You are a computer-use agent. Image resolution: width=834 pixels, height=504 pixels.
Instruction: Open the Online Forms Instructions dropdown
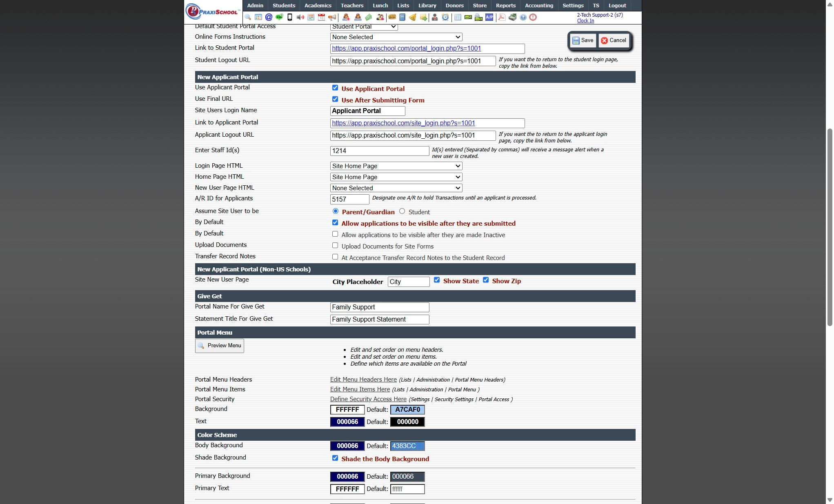(x=396, y=37)
